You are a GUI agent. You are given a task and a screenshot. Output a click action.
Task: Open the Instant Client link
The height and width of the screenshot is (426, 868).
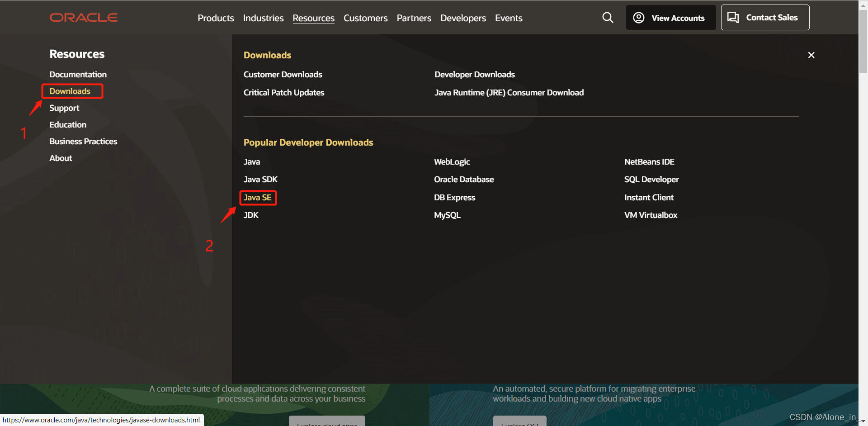pos(649,198)
